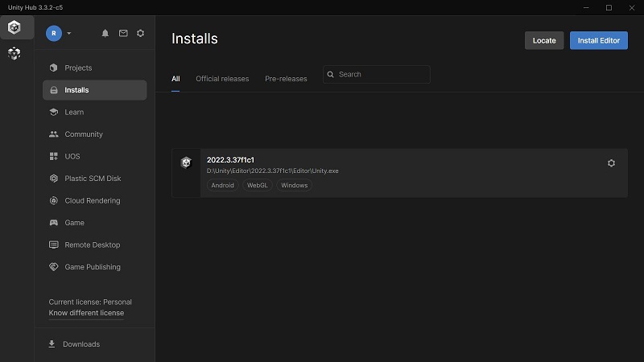Open Plastic SCM Disk section

coord(93,179)
